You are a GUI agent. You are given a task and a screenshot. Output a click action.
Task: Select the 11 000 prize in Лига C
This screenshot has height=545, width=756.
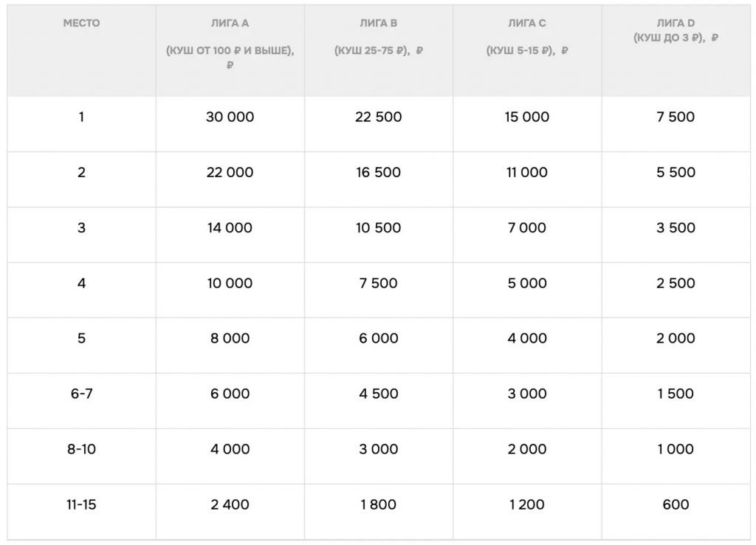[527, 172]
